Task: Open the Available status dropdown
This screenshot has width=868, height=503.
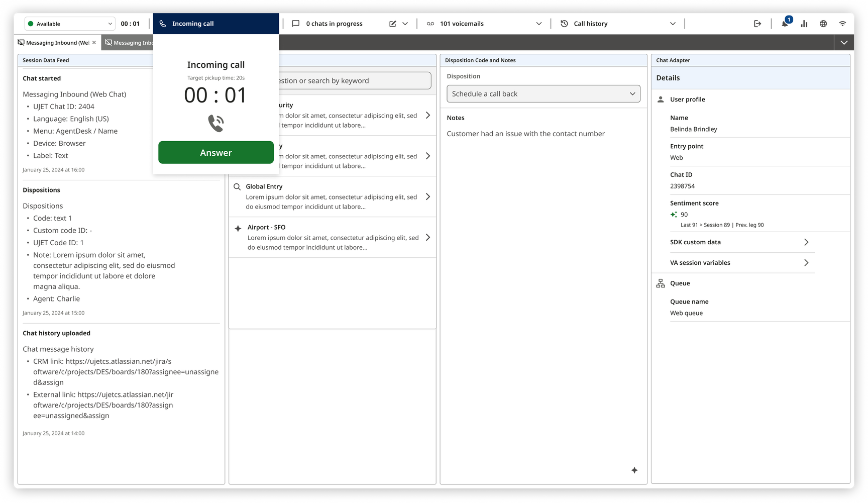Action: point(70,24)
